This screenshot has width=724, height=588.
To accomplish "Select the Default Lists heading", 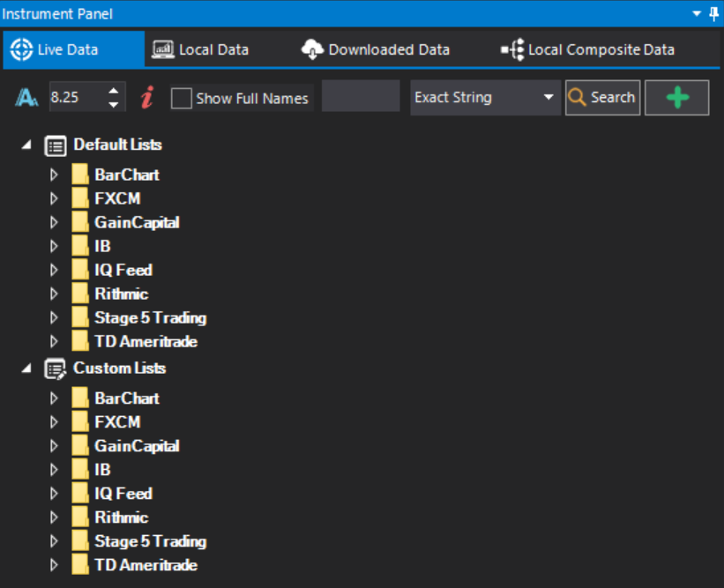I will pos(118,145).
